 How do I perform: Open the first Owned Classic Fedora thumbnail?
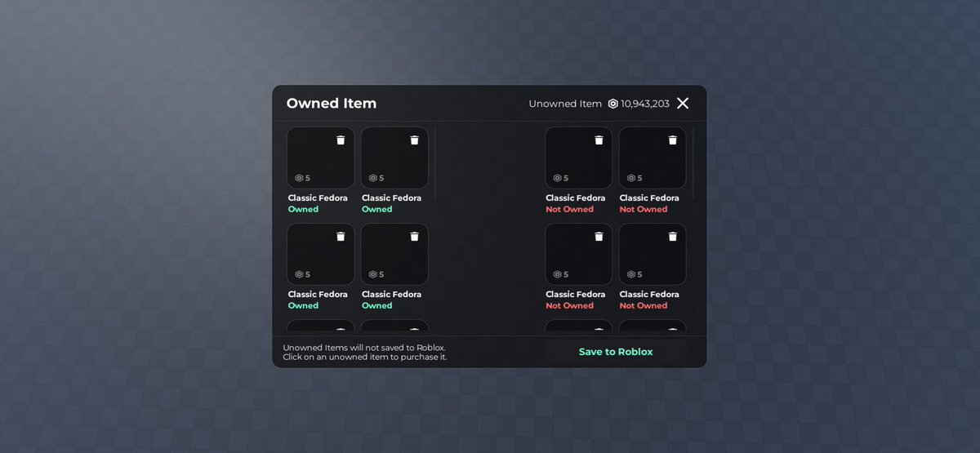321,158
